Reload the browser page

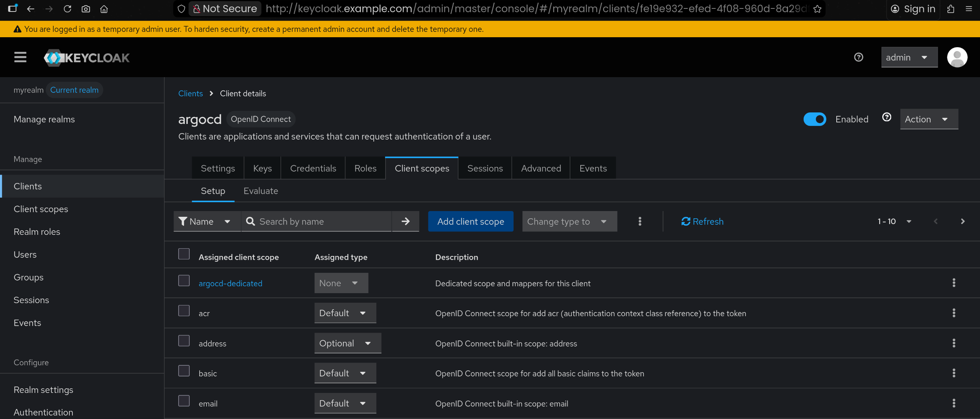click(67, 9)
